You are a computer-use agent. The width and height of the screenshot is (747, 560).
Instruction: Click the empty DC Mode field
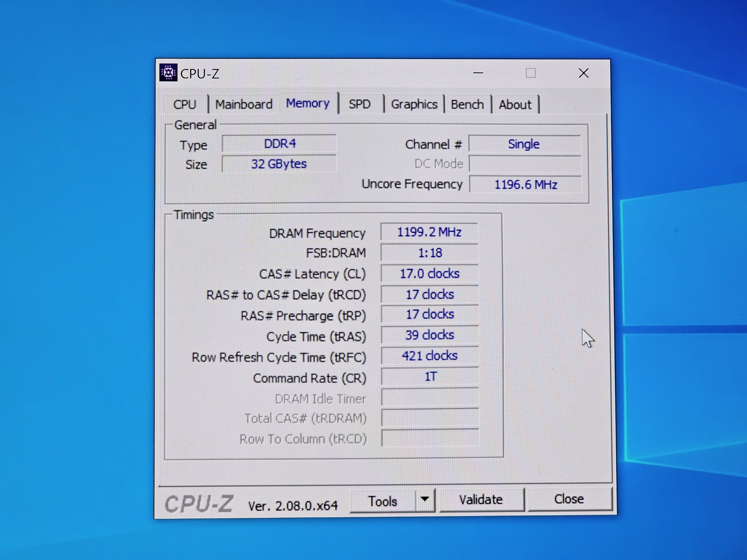point(525,164)
